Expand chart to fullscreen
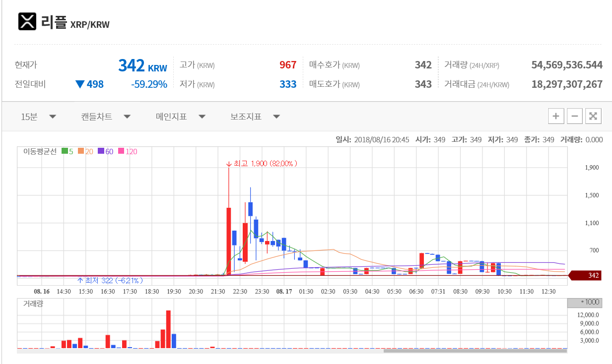This screenshot has width=612, height=364. tap(593, 116)
